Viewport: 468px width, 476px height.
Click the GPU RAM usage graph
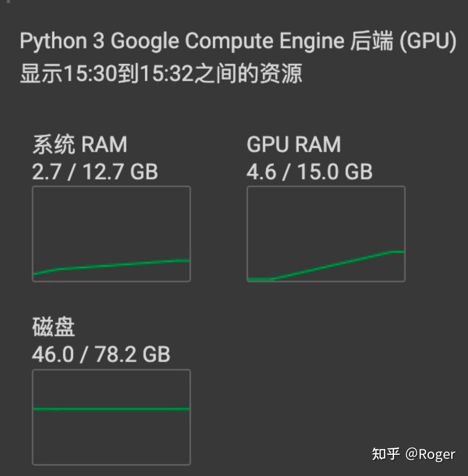(326, 234)
